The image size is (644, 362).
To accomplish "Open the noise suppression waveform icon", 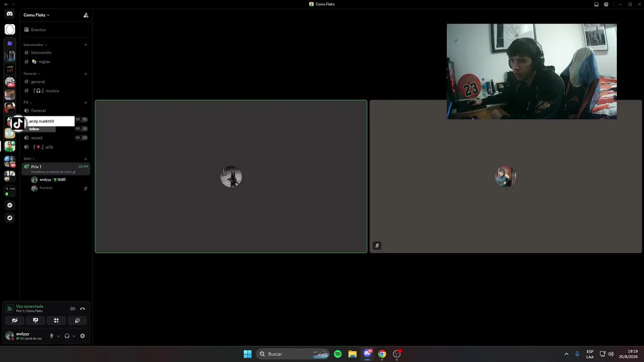I will 72,309.
